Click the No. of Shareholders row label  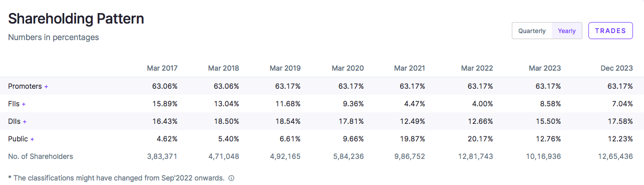41,156
